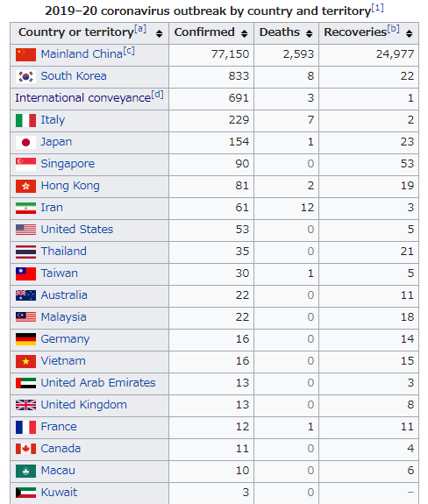Viewport: 428px width, 504px height.
Task: Select the 691 confirmed cell
Action: [211, 99]
